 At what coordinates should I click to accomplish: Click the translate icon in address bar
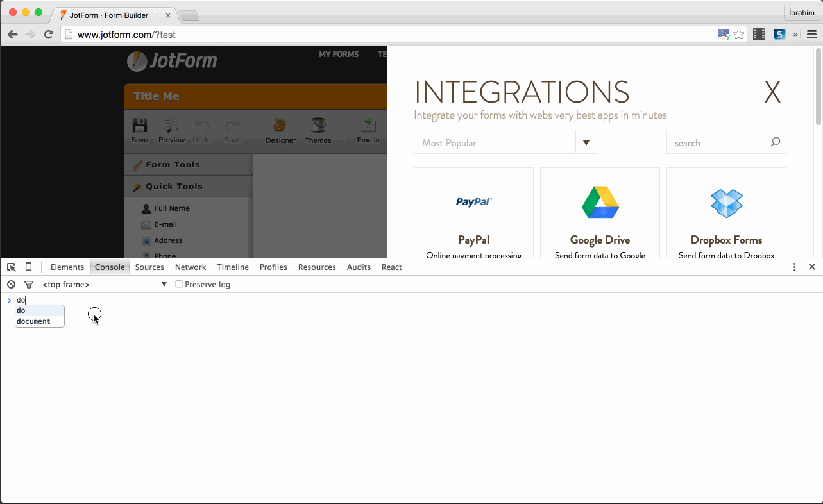[x=724, y=35]
